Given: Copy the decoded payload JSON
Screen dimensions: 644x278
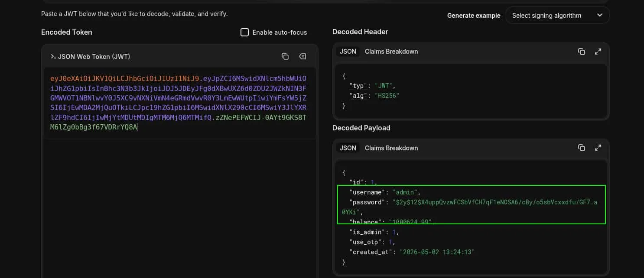Looking at the screenshot, I should [582, 148].
